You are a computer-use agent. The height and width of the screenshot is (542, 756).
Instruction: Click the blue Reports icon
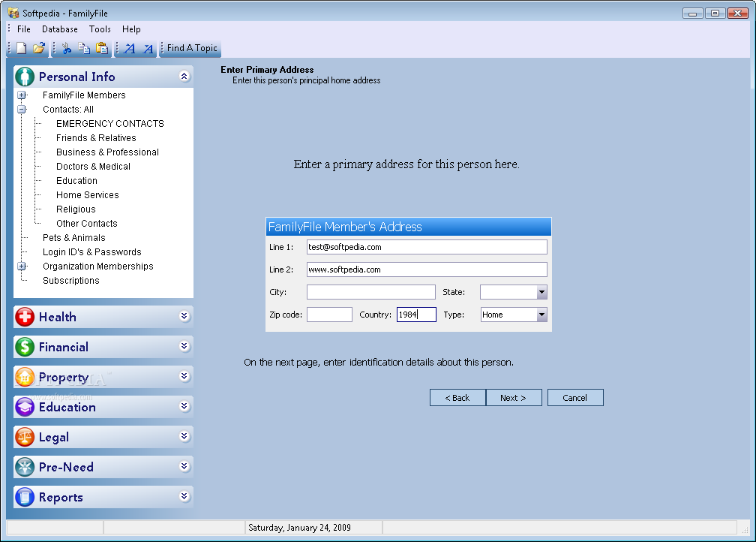[x=25, y=497]
